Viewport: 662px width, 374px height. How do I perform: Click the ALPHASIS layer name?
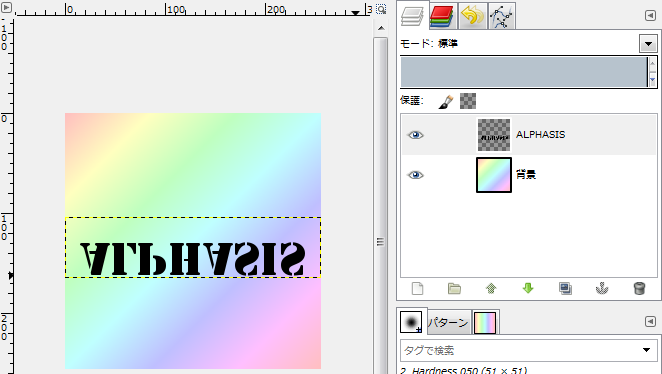[540, 135]
